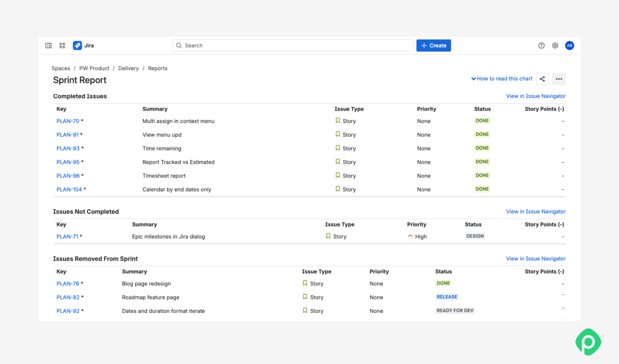
Task: Open issue PLAN-70
Action: pyautogui.click(x=68, y=121)
